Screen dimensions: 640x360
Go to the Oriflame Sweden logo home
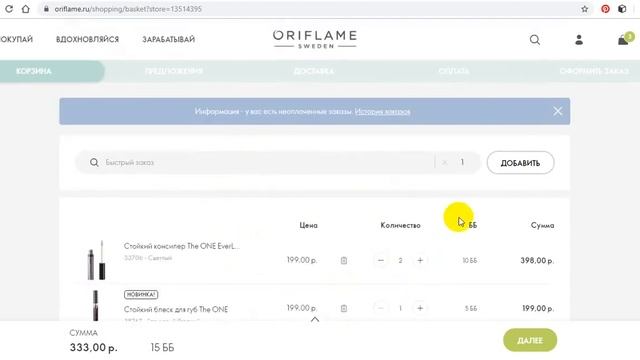(x=315, y=39)
